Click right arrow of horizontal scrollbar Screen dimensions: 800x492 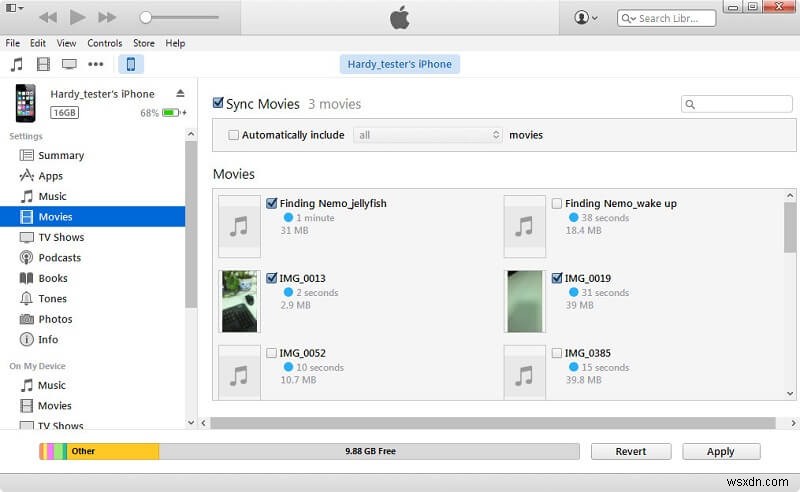793,423
